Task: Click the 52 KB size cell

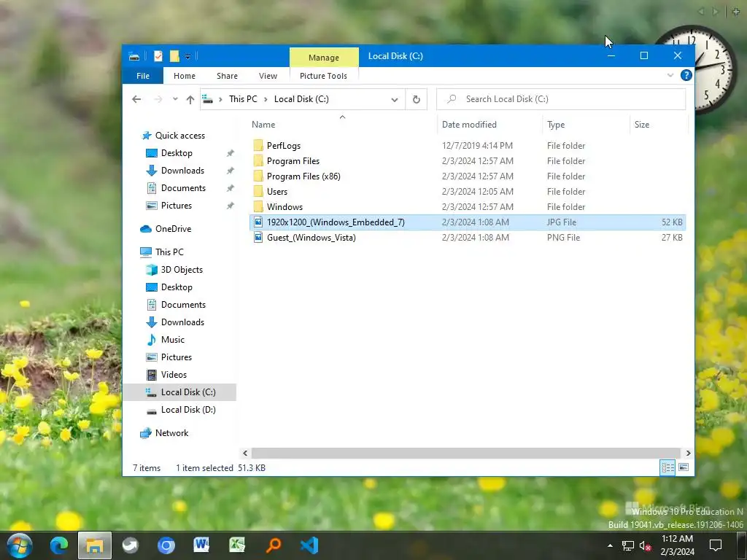Action: 672,222
